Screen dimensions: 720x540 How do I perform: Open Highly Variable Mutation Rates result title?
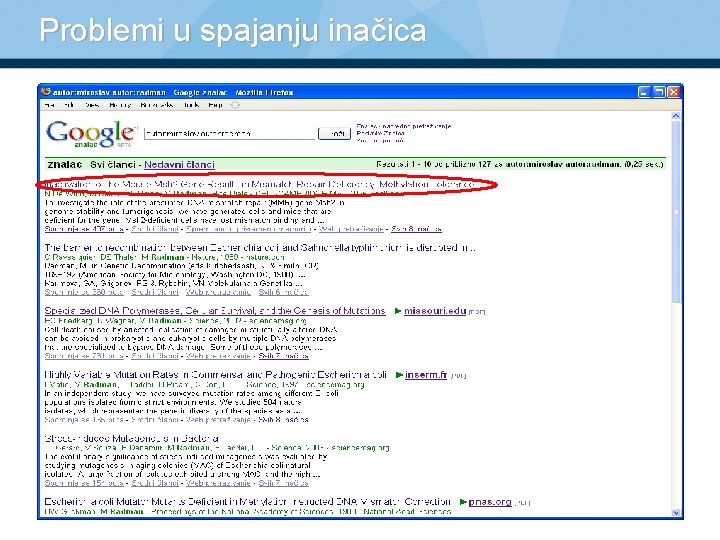click(216, 375)
